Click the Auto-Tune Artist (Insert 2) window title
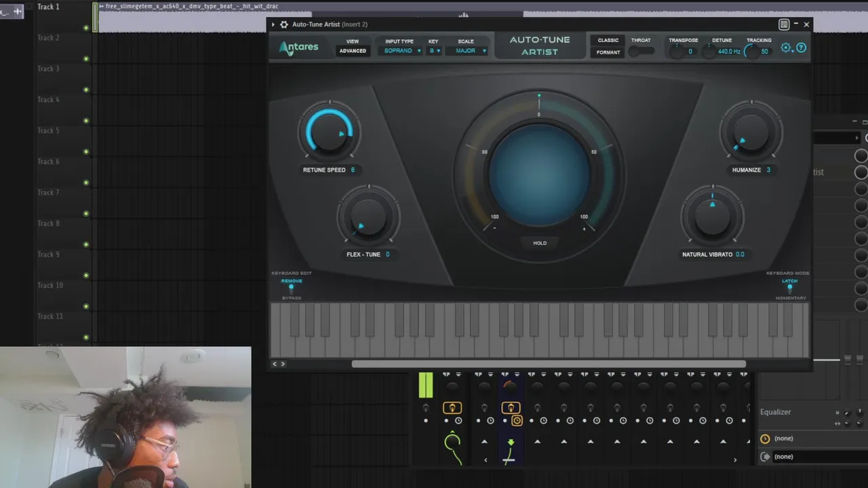This screenshot has width=868, height=488. tap(330, 24)
